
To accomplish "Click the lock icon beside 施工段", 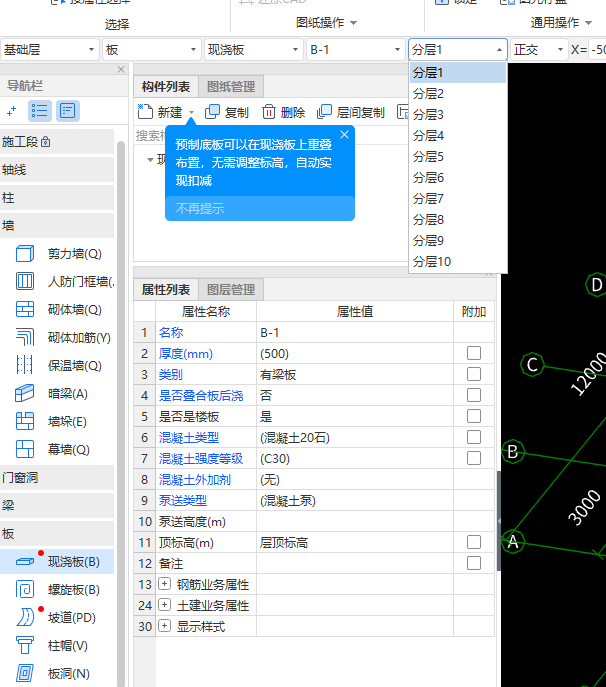I will (x=46, y=142).
